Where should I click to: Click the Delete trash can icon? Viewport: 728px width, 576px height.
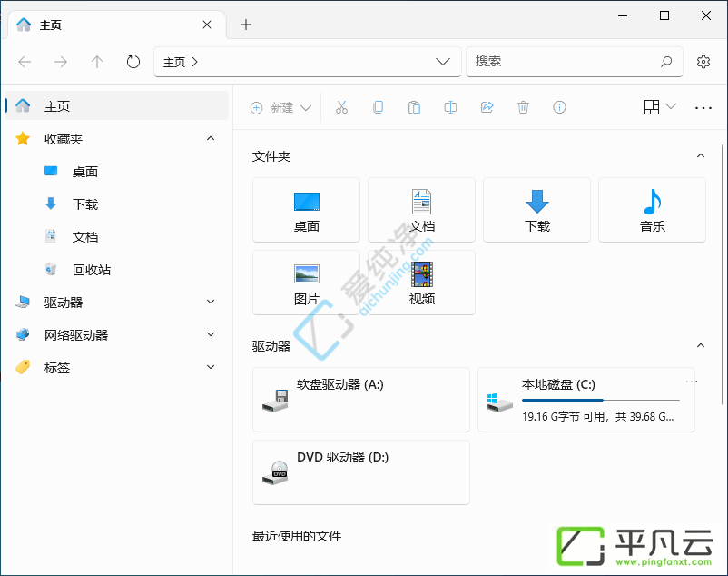point(523,107)
